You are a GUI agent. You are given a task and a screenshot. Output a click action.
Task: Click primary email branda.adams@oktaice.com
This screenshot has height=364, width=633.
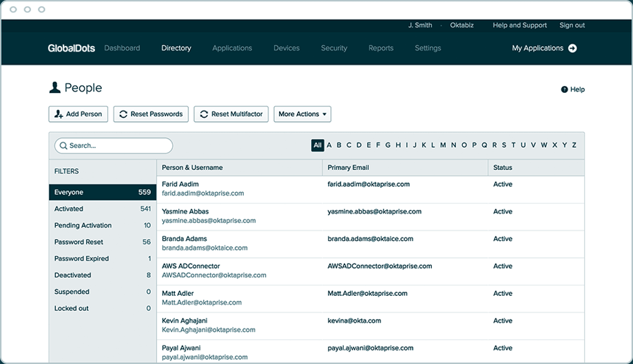point(370,239)
